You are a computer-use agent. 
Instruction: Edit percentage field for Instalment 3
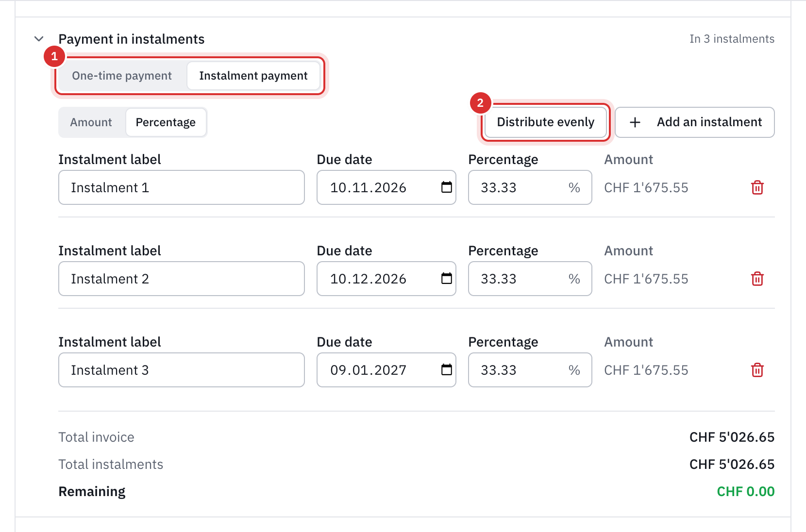(x=530, y=370)
